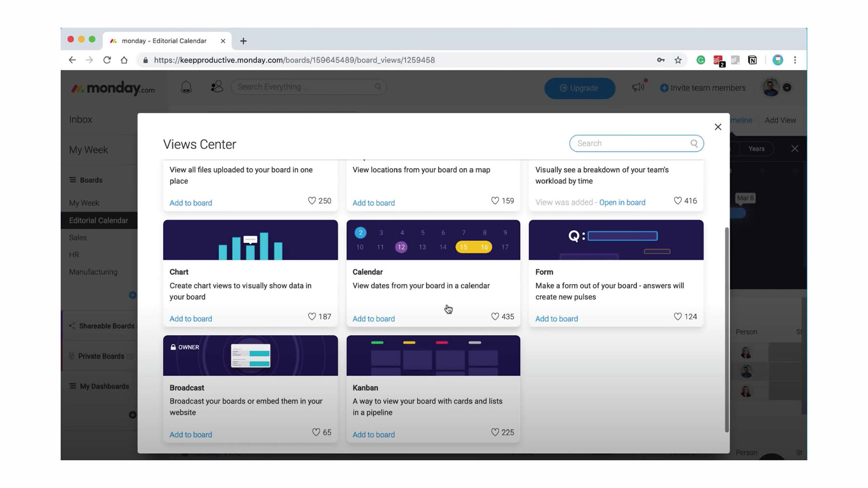The width and height of the screenshot is (868, 488).
Task: Click the Search Everything field
Action: point(309,87)
